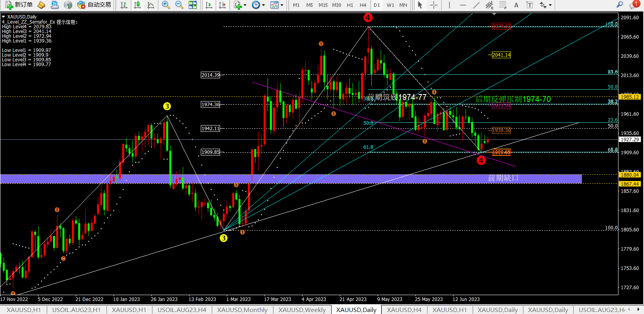The image size is (644, 314).
Task: Expand the arrows objects dropdown
Action: (550, 5)
